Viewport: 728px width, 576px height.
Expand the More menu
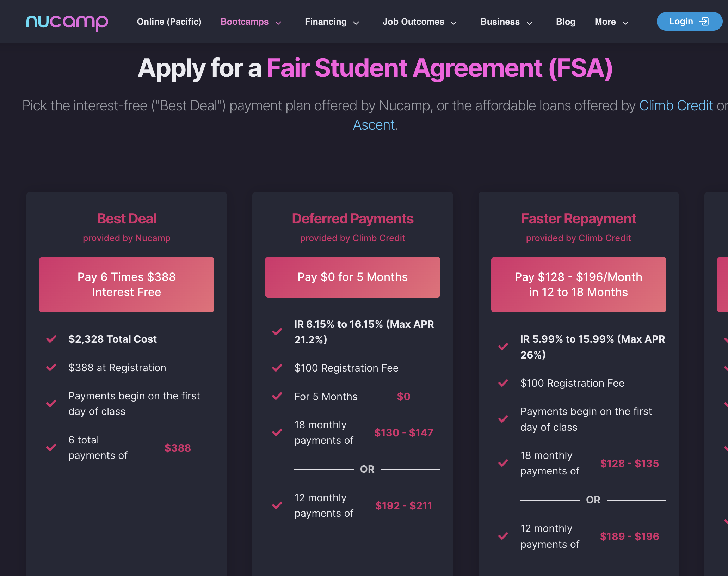click(x=611, y=22)
